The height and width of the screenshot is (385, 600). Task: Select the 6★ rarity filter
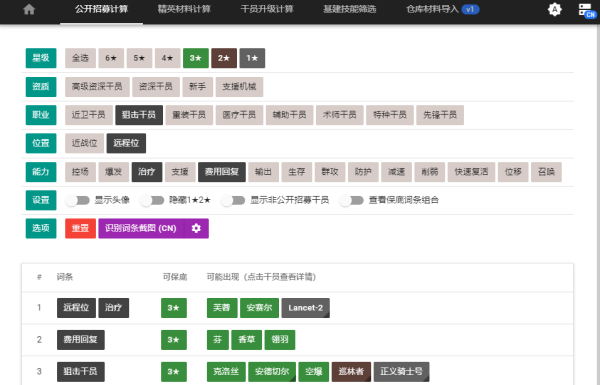pyautogui.click(x=111, y=58)
